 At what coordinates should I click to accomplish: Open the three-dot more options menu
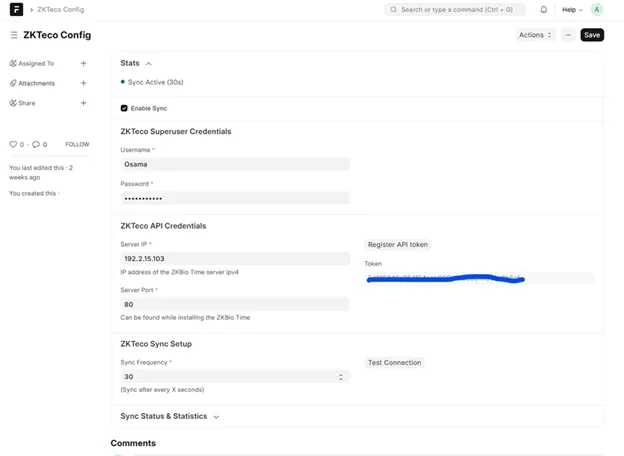click(568, 35)
